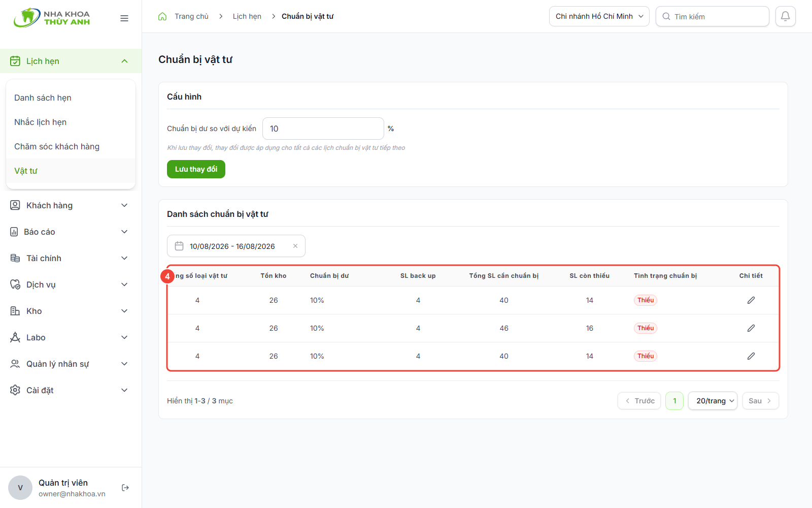Expand the Cài đặt menu chevron
The height and width of the screenshot is (508, 812).
pyautogui.click(x=124, y=390)
